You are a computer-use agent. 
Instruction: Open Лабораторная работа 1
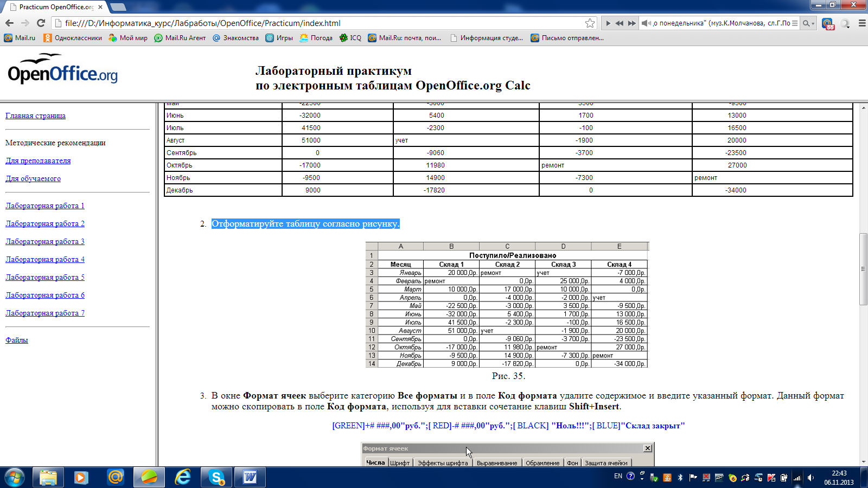[x=45, y=206]
